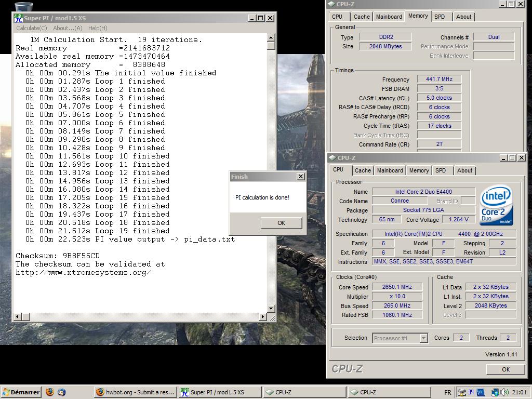Image resolution: width=532 pixels, height=399 pixels.
Task: Click the lower CPU-Z window title bar icon
Action: [x=332, y=158]
